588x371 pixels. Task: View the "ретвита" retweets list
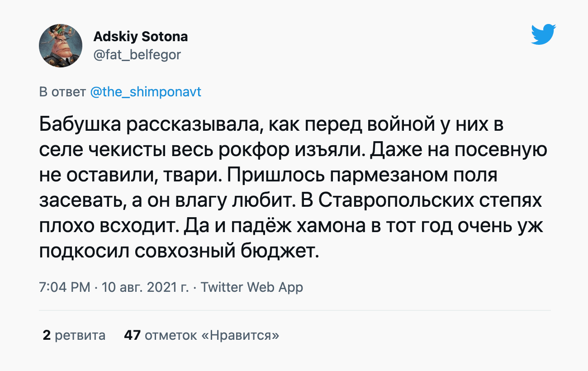click(x=80, y=335)
